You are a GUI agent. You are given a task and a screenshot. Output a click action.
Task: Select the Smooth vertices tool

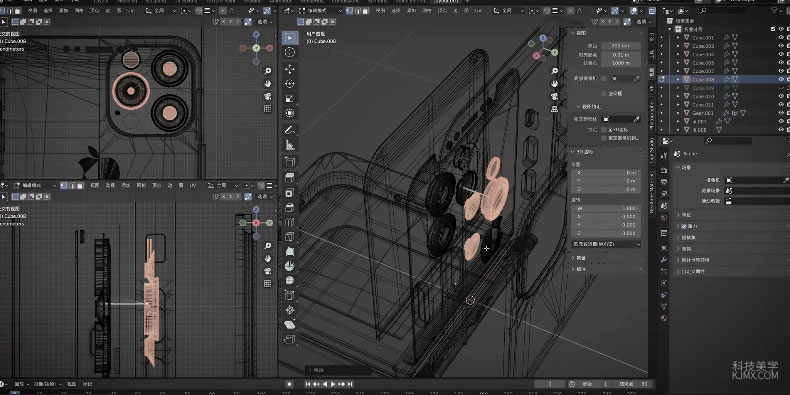(x=290, y=280)
